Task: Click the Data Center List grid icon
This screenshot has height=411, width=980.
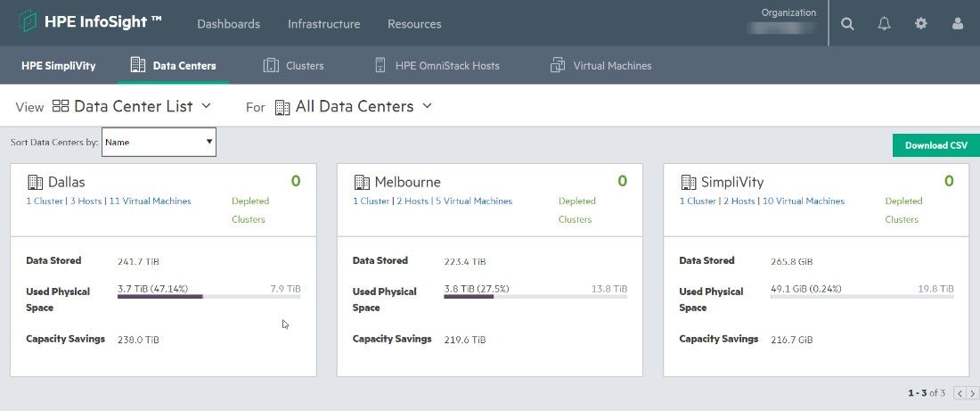Action: [x=61, y=106]
